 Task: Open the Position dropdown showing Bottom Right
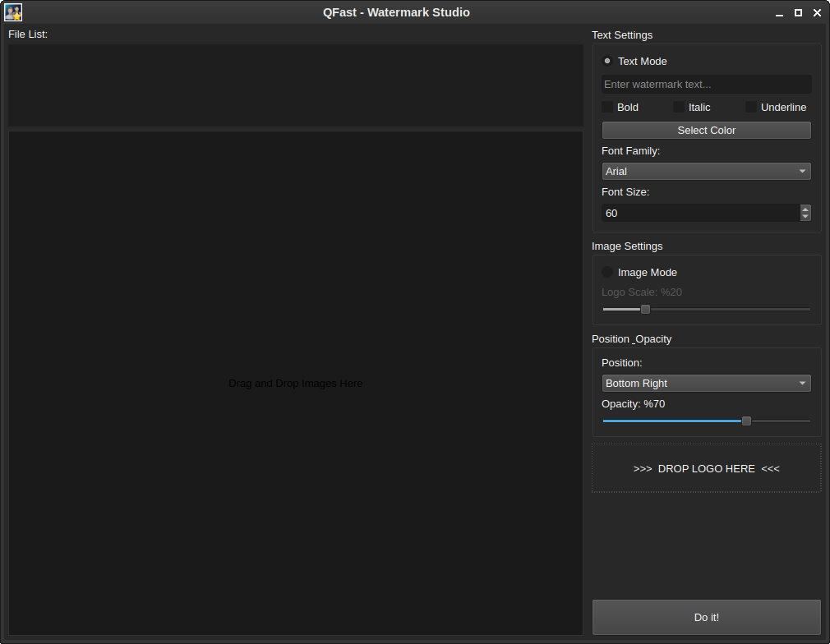[706, 384]
